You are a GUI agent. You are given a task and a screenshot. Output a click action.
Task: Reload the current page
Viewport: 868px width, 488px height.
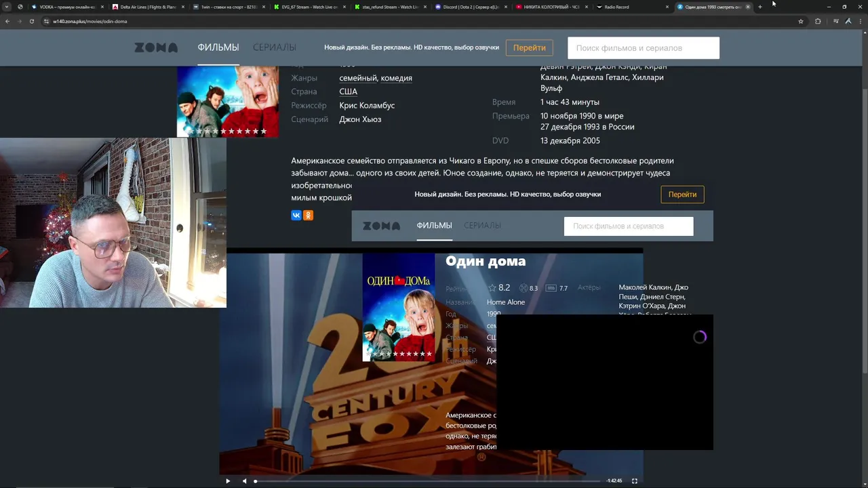point(32,21)
